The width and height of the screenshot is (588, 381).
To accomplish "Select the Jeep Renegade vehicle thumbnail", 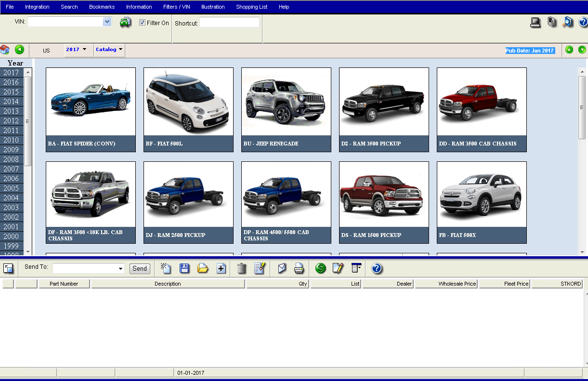I will 286,110.
